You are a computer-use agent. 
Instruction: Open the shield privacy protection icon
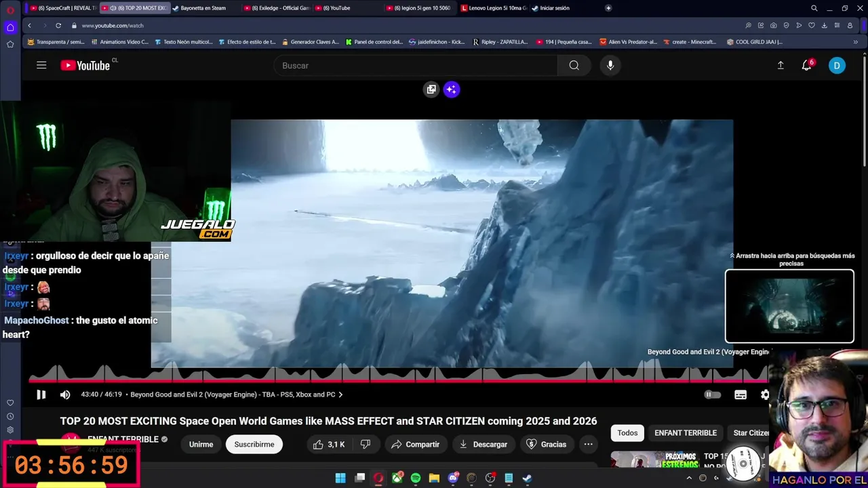[x=786, y=25]
